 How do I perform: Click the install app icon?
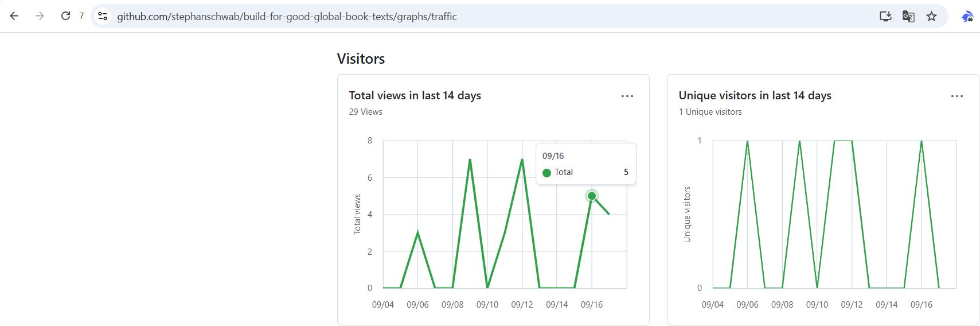885,16
